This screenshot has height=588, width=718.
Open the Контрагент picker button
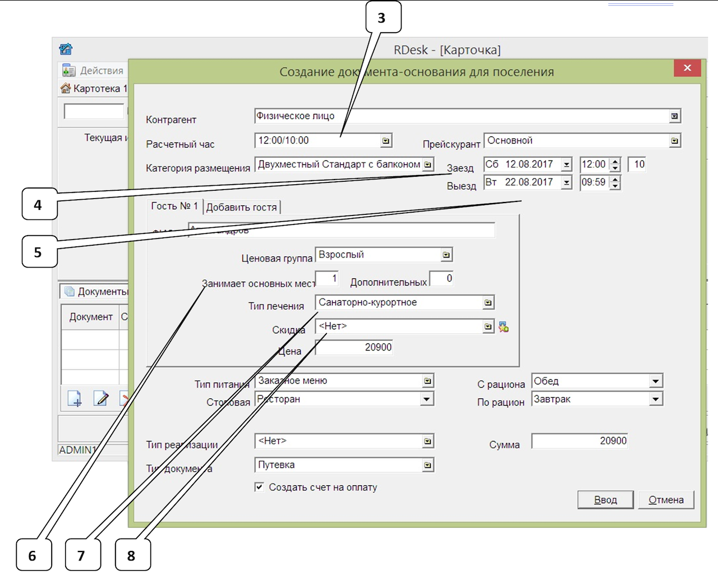(674, 116)
